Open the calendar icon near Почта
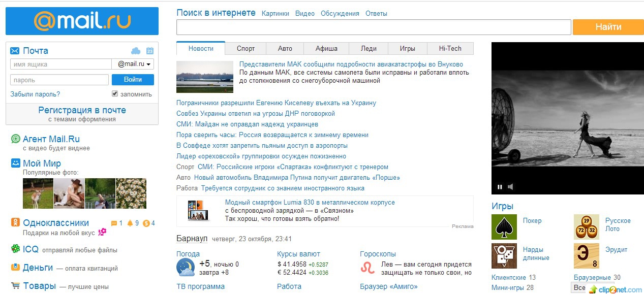Screen dimensions: 644x295 click(149, 51)
